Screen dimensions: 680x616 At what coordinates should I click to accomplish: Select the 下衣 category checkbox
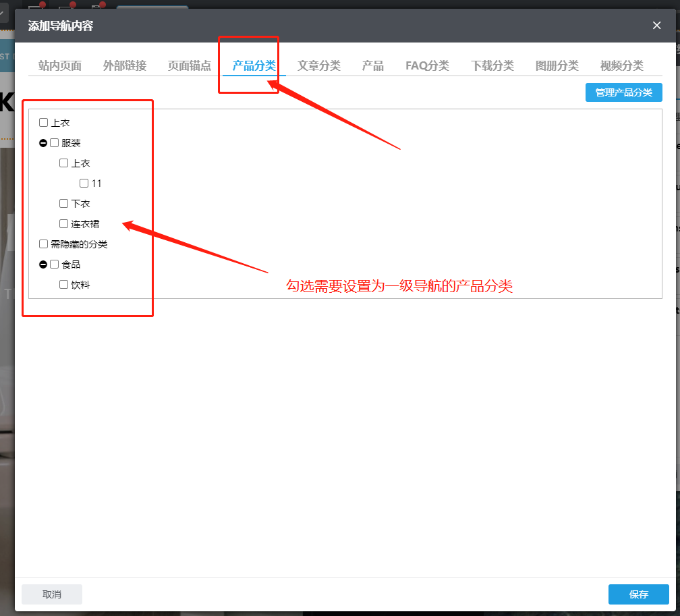pyautogui.click(x=64, y=204)
